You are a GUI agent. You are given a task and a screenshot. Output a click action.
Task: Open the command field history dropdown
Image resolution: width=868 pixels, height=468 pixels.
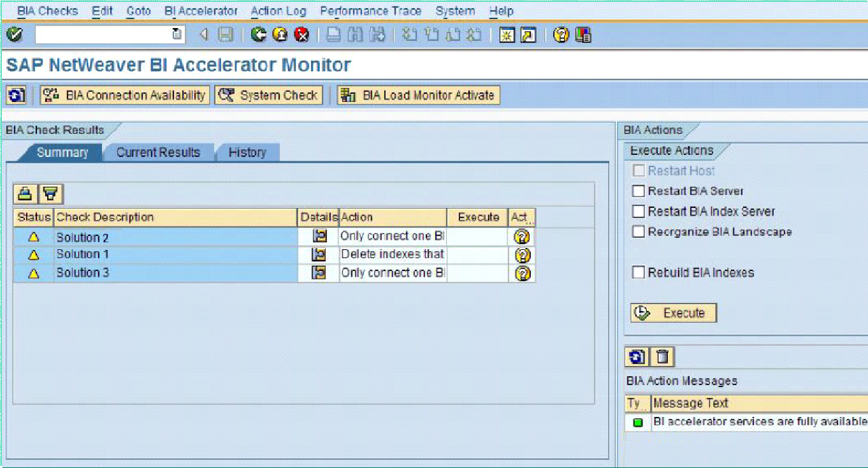click(x=177, y=34)
